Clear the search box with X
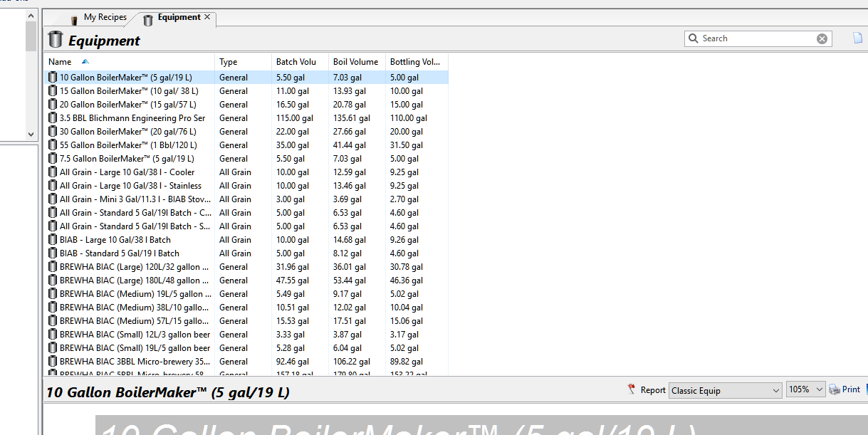This screenshot has height=435, width=868. click(822, 38)
